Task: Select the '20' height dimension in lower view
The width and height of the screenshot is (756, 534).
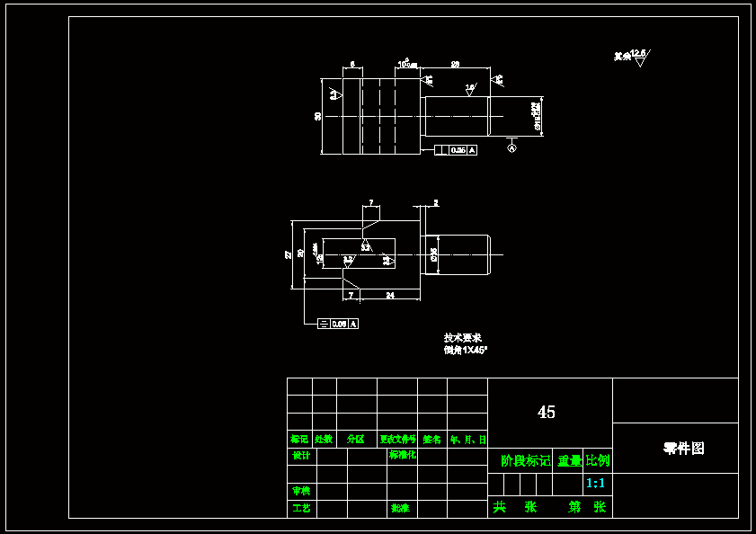Action: tap(301, 253)
